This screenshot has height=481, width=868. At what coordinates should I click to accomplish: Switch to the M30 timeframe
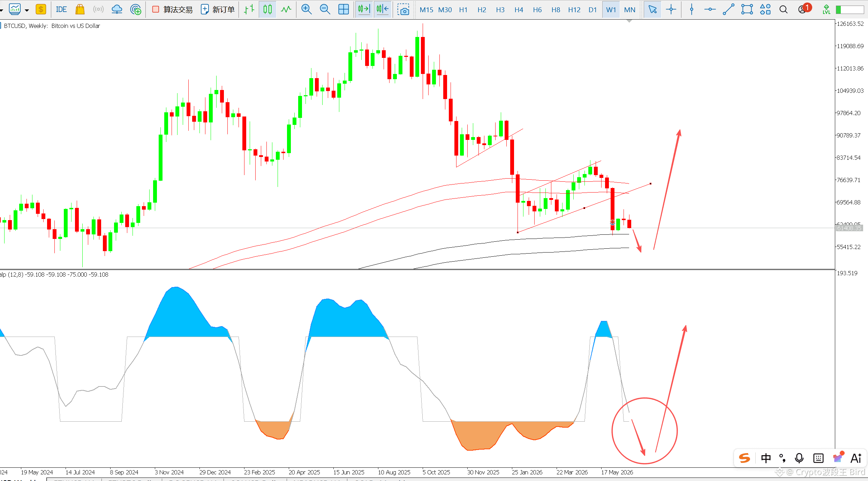pos(445,10)
